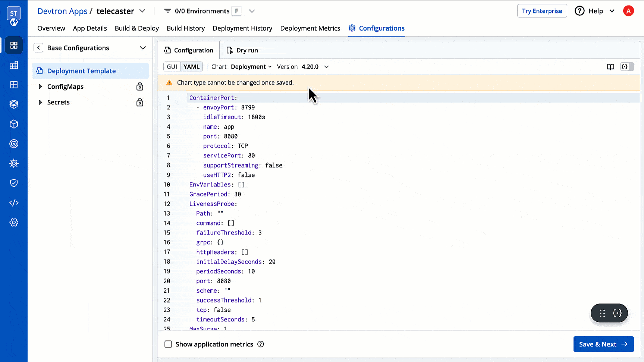Click the Save & Next button
The image size is (644, 362).
point(603,344)
